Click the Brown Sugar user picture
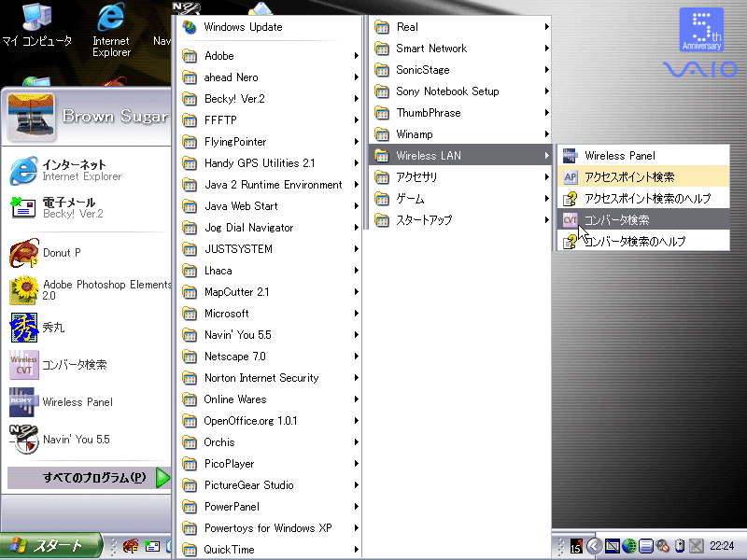 [32, 116]
